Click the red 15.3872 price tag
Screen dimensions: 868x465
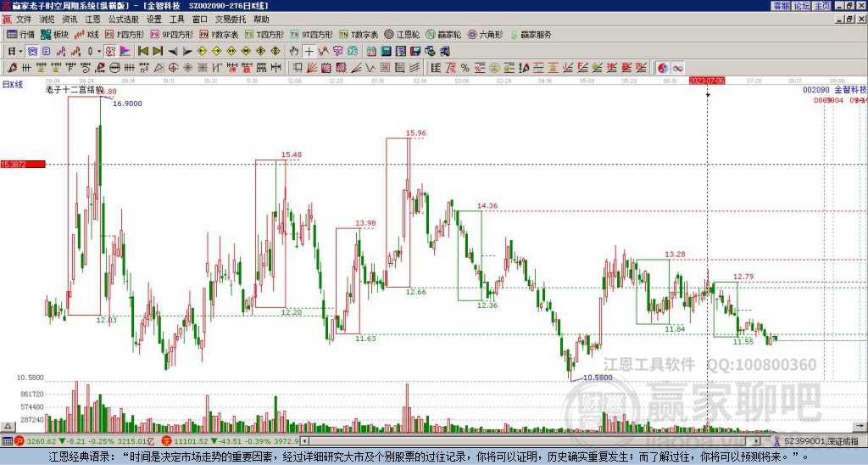23,164
